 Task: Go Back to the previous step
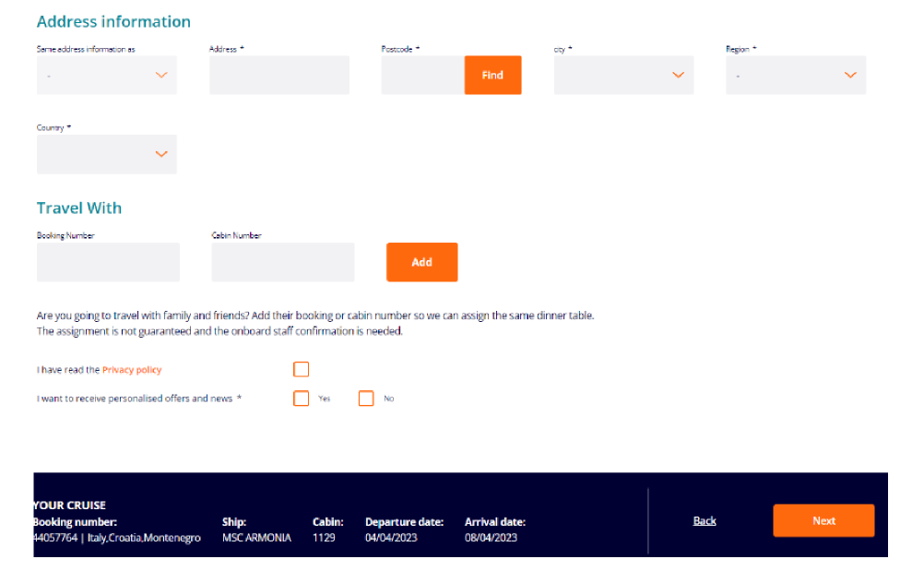pos(705,521)
